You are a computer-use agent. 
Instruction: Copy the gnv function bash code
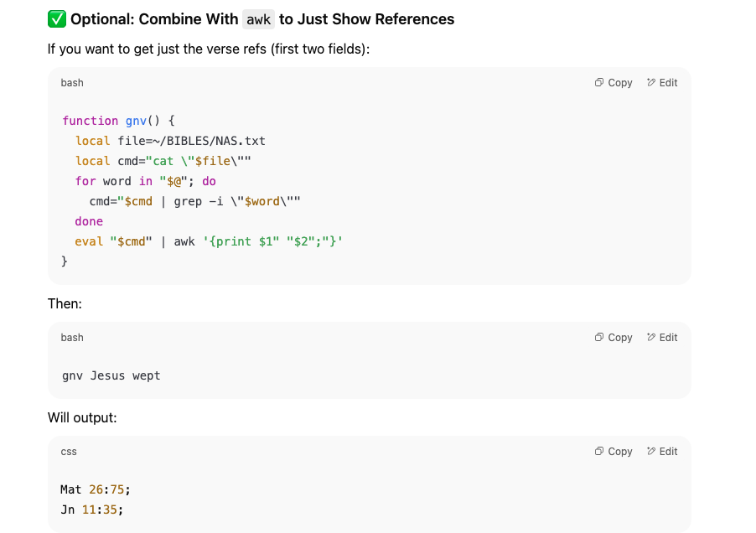[614, 83]
